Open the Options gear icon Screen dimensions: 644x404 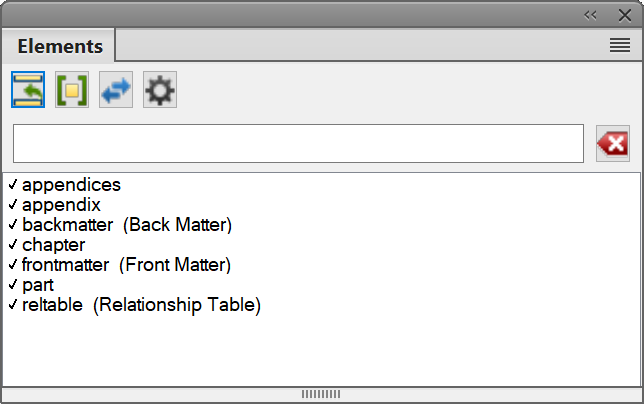click(x=159, y=90)
